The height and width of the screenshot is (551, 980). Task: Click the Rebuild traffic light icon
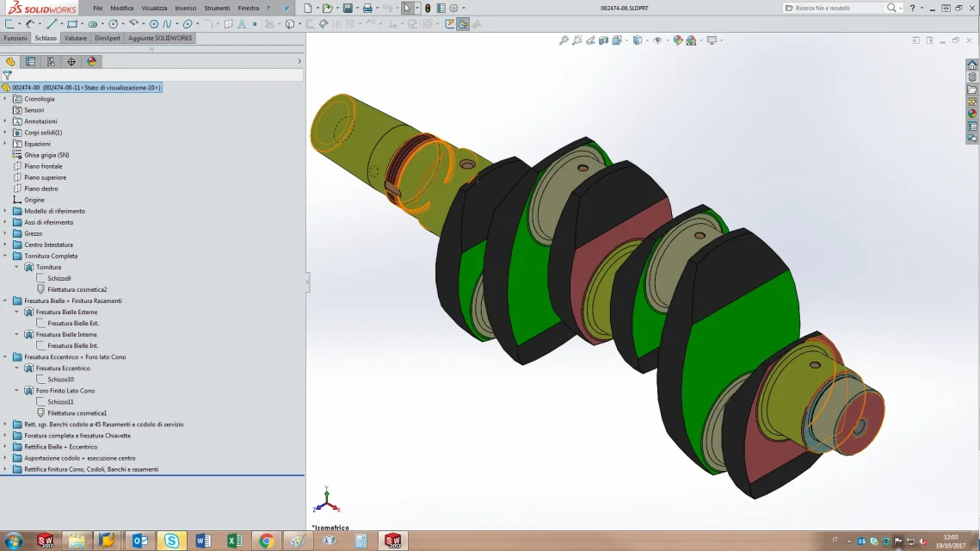(428, 8)
